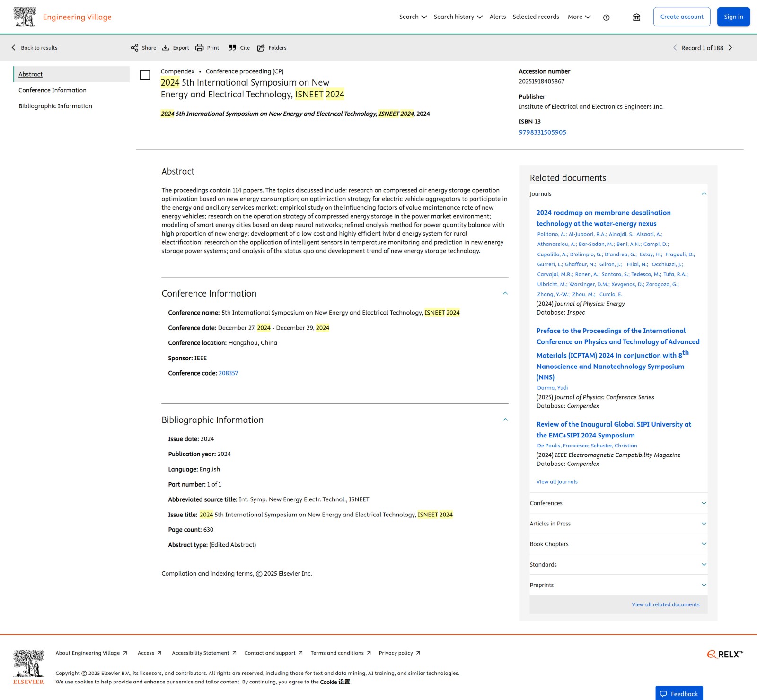Open the help question mark icon
This screenshot has width=757, height=700.
coord(606,17)
